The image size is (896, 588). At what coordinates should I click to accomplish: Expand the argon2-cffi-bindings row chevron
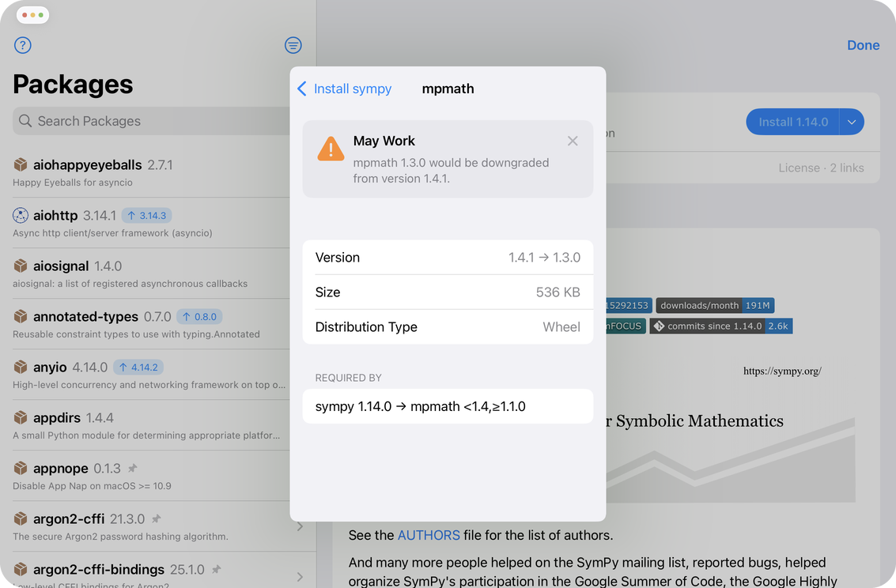(x=300, y=577)
